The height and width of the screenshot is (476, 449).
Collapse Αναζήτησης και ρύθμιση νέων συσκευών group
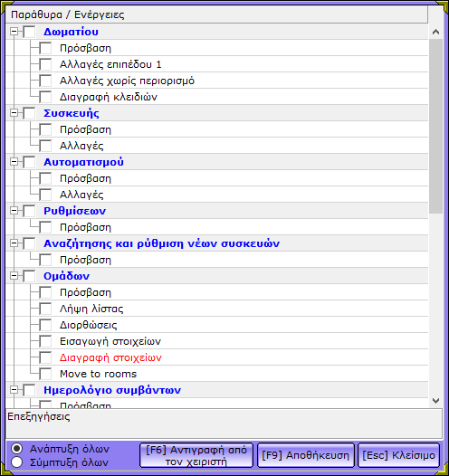coord(14,243)
